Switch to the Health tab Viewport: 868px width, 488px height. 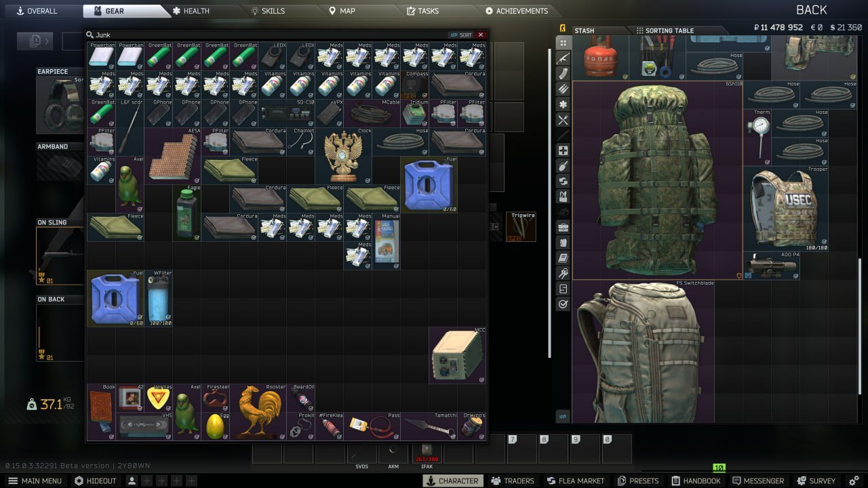[191, 11]
